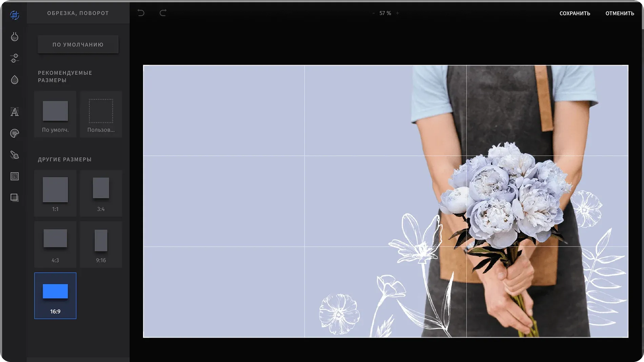The image size is (644, 362).
Task: Open the filters flask icon
Action: [14, 37]
